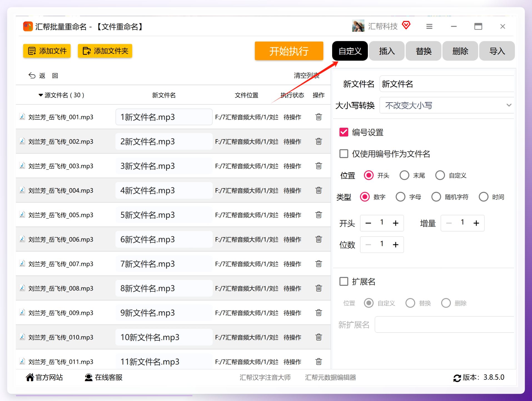Select 末尾 position radio button
Screen dimensions: 532x401
(x=404, y=175)
